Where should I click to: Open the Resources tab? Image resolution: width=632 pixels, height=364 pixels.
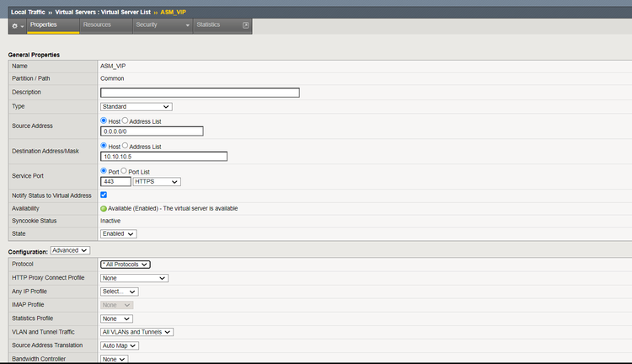pos(106,26)
